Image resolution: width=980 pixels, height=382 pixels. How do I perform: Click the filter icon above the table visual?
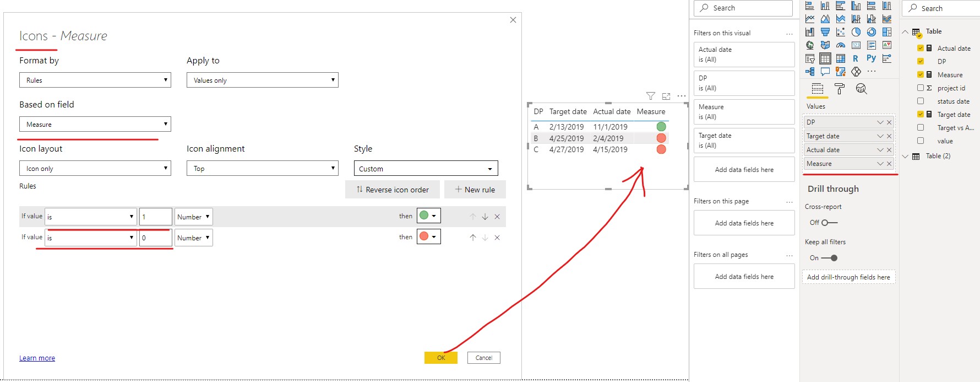tap(650, 96)
